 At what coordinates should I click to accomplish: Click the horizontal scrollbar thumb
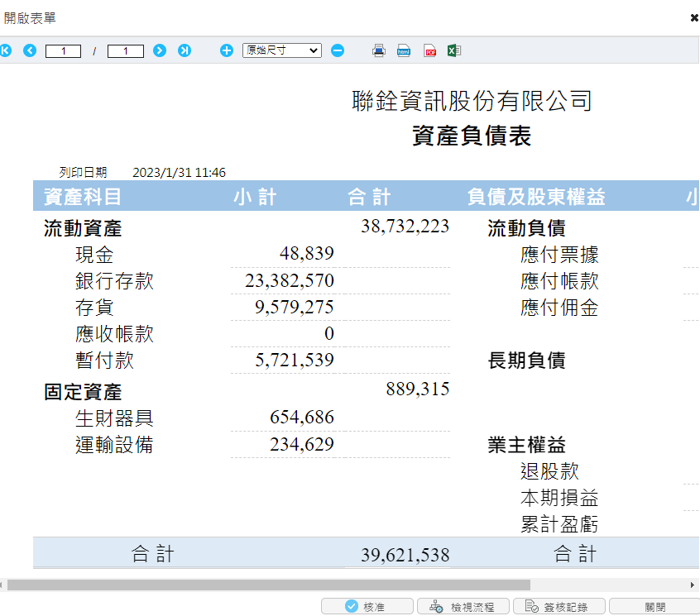pos(269,585)
